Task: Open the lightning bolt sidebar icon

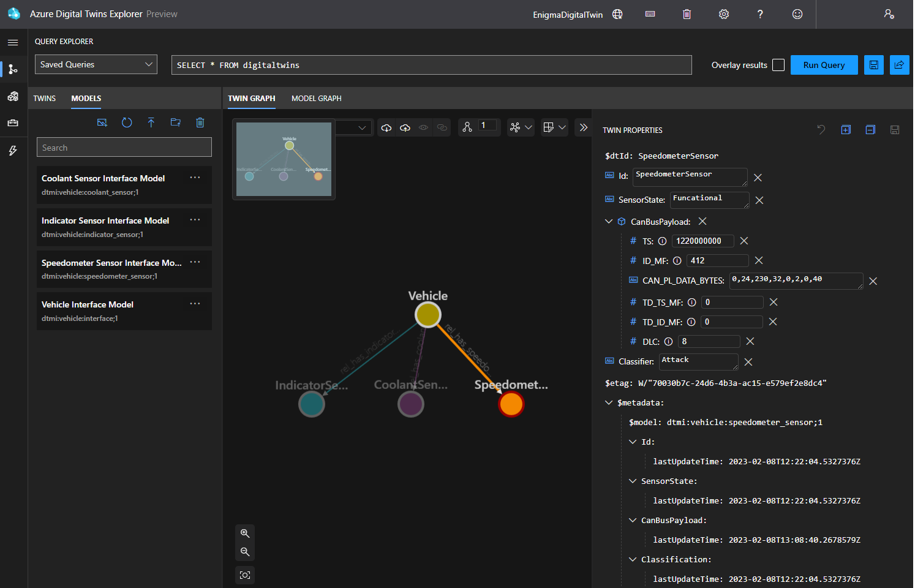Action: pyautogui.click(x=13, y=151)
